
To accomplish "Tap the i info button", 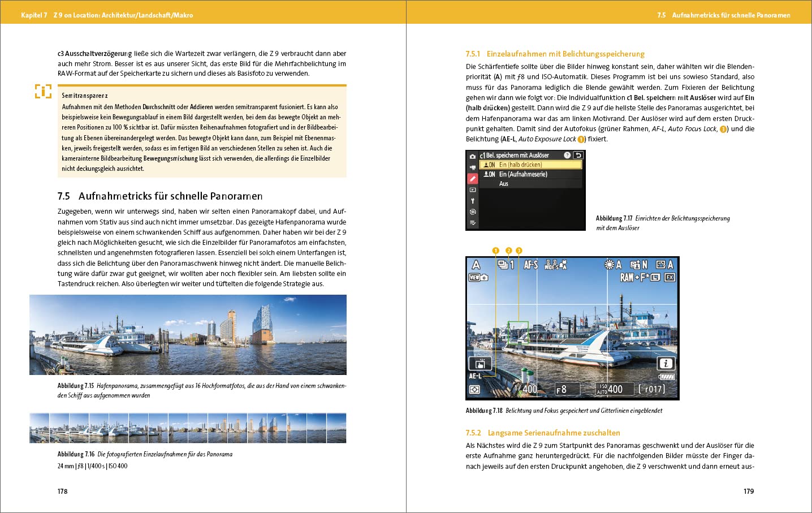I will [666, 364].
